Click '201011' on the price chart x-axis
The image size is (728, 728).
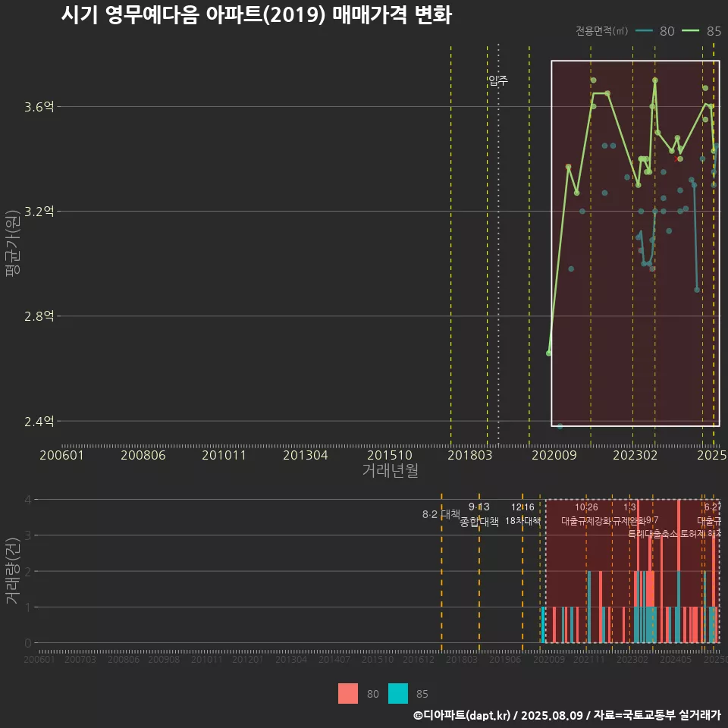224,455
